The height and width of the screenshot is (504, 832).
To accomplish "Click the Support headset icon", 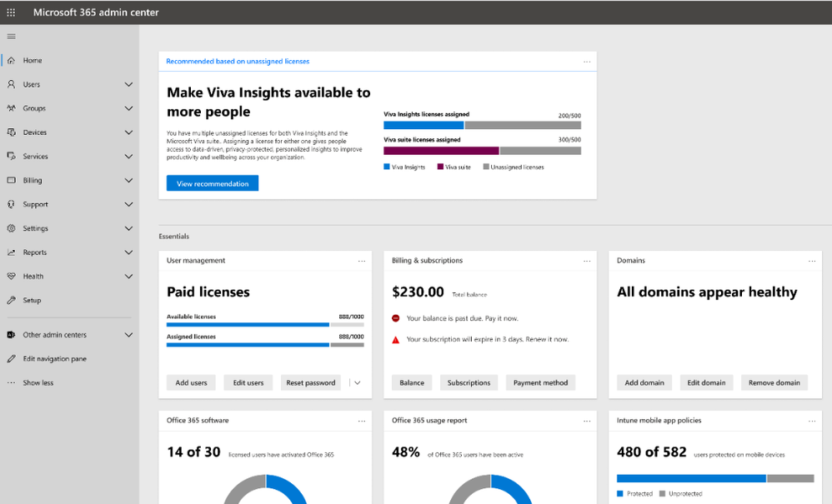I will click(x=11, y=204).
